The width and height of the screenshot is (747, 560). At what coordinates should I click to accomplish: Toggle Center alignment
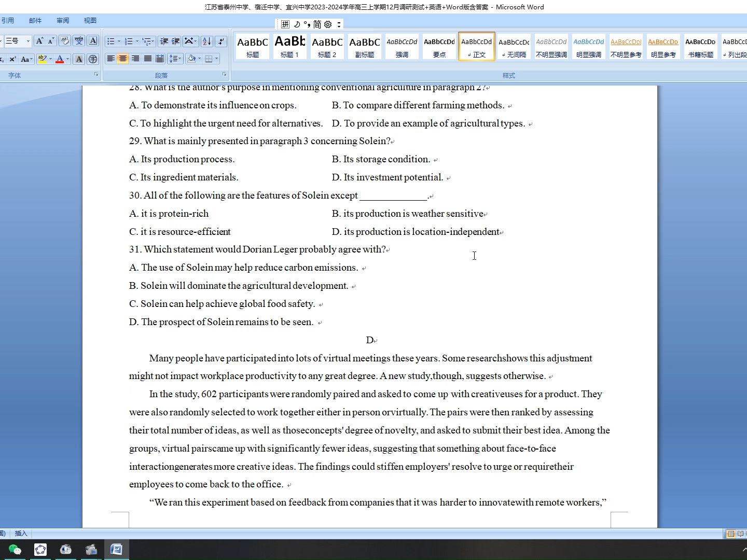tap(123, 59)
